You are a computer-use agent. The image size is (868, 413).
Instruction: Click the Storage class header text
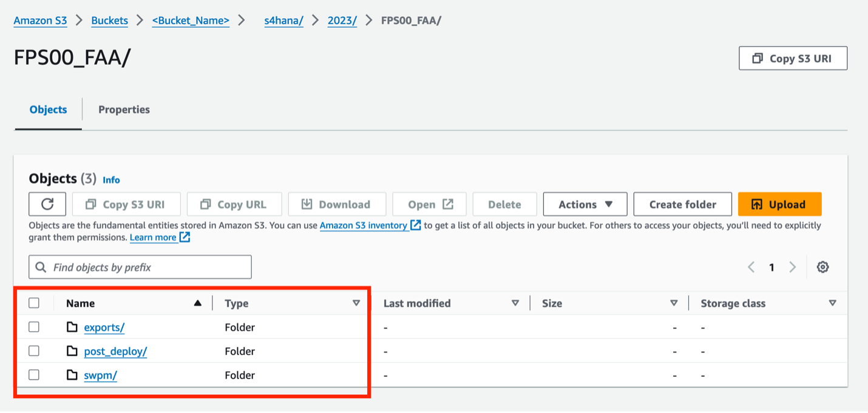pyautogui.click(x=733, y=303)
